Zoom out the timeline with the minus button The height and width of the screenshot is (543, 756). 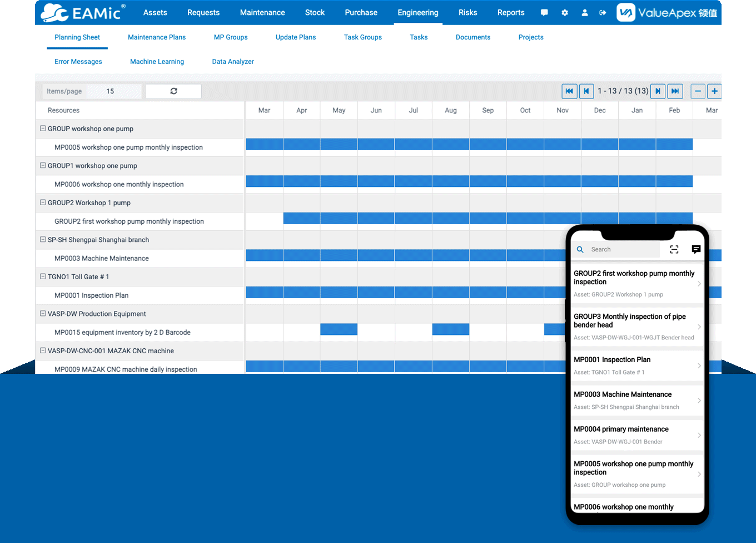coord(698,91)
